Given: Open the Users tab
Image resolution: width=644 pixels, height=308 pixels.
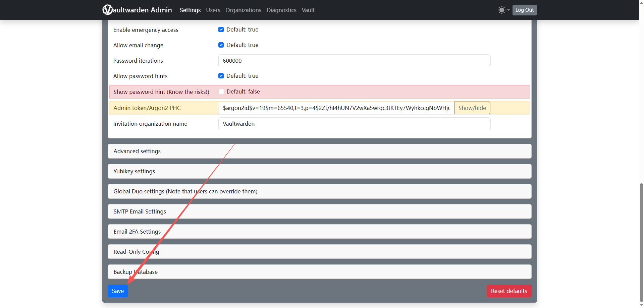Looking at the screenshot, I should tap(213, 10).
